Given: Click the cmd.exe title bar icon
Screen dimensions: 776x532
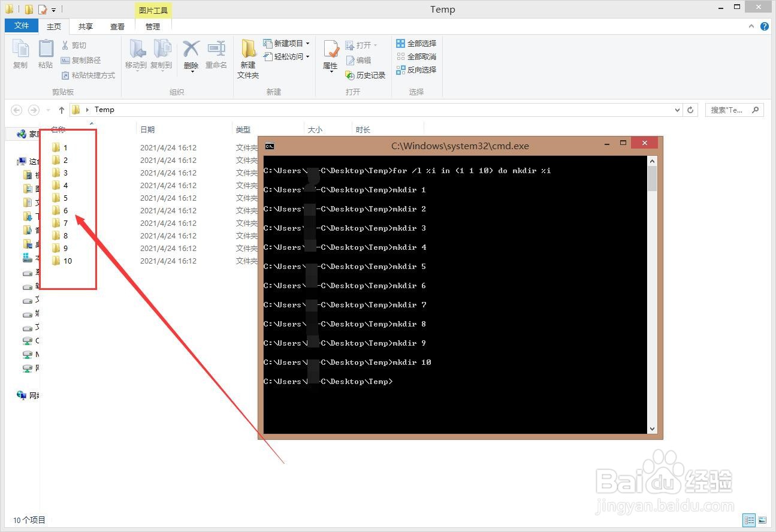Looking at the screenshot, I should (270, 146).
